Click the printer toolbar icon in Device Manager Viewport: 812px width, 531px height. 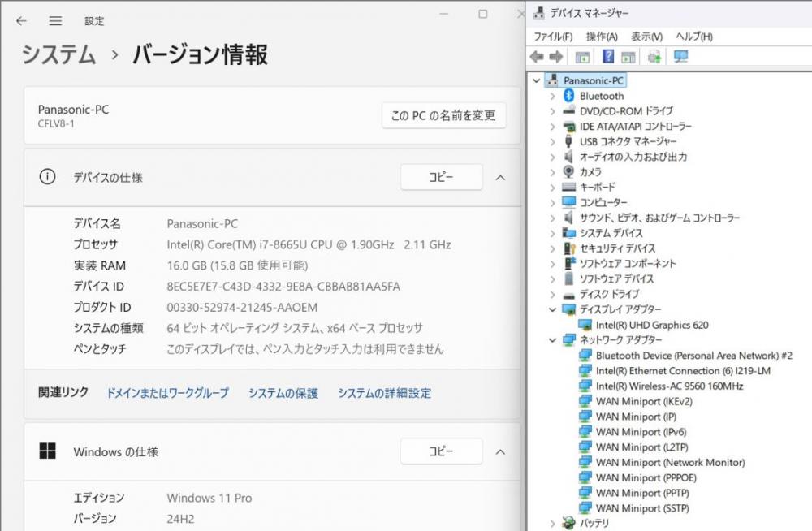654,57
